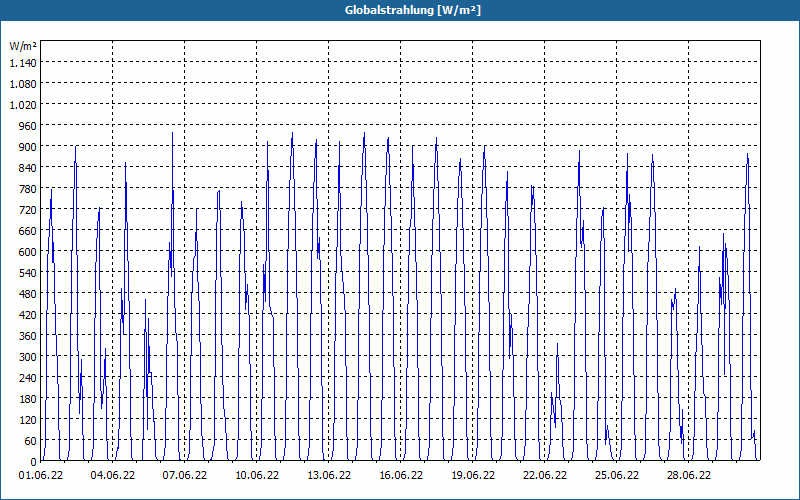Click the 840 y-axis label
800x500 pixels.
[x=28, y=167]
